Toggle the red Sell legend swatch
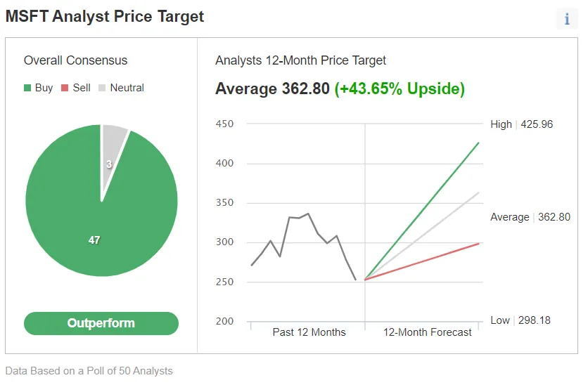Screen dimensions: 588x392 65,88
